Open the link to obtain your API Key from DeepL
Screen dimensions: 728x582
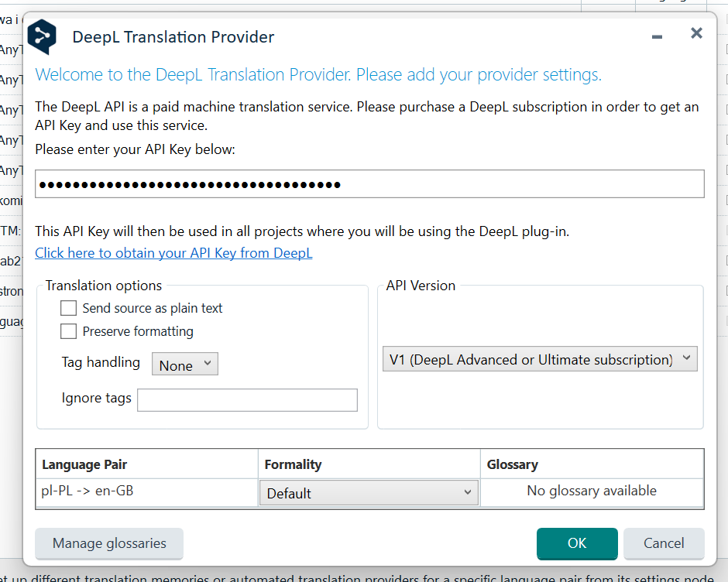click(x=173, y=253)
